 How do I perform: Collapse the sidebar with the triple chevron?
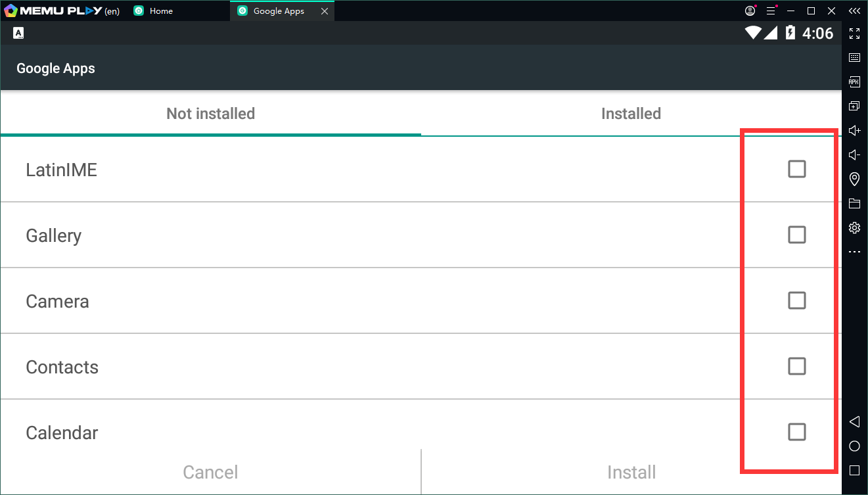[x=854, y=11]
